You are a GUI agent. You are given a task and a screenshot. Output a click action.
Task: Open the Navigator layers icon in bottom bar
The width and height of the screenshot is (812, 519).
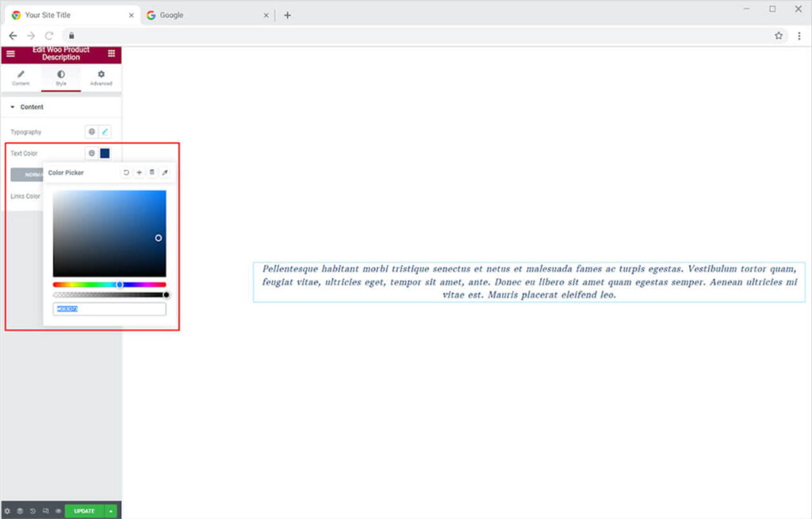20,511
